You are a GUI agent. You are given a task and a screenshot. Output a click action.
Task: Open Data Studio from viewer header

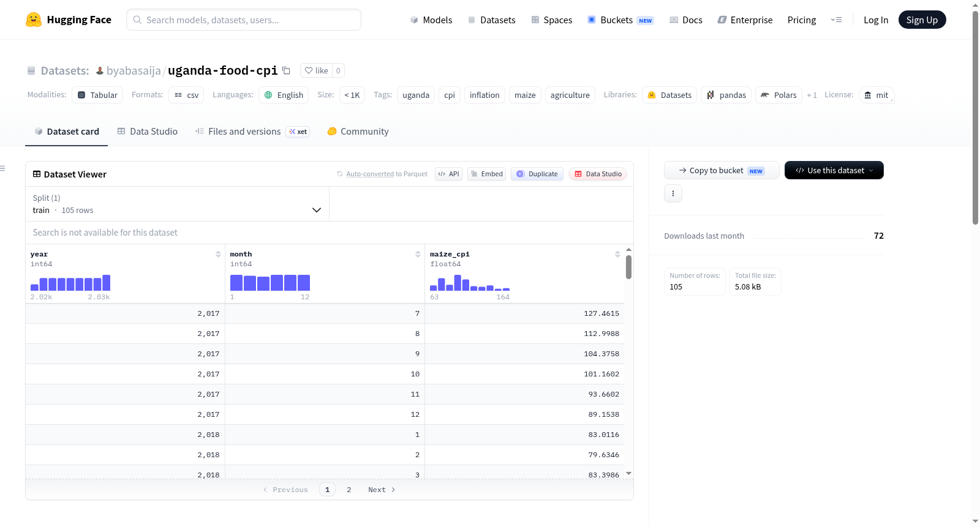click(598, 174)
